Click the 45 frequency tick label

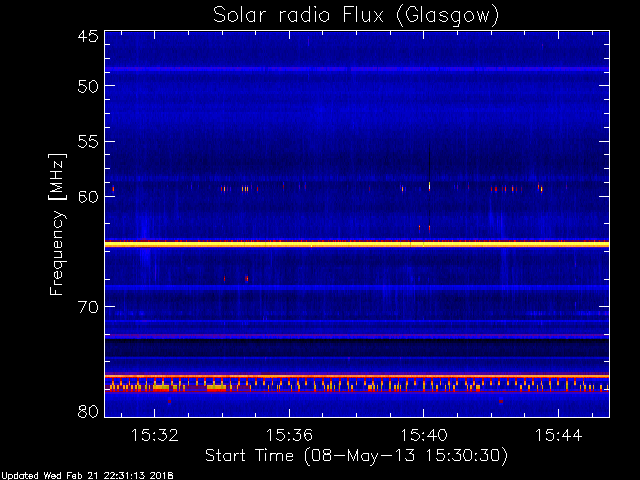88,36
